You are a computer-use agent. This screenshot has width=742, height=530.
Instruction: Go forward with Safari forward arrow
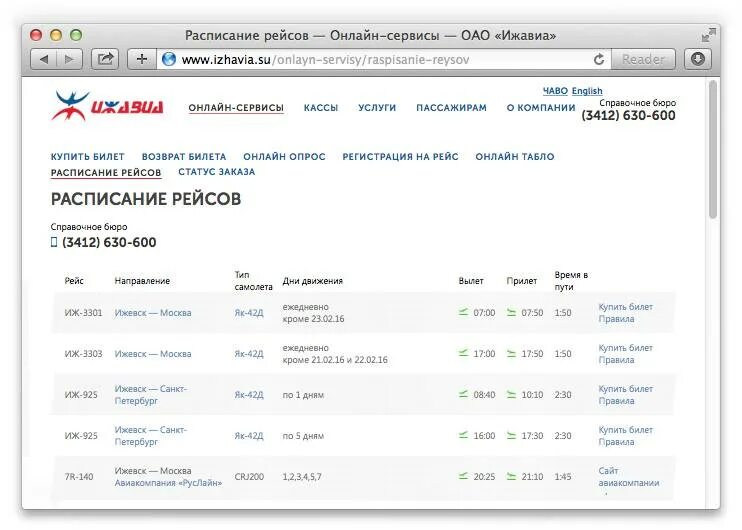tap(70, 59)
